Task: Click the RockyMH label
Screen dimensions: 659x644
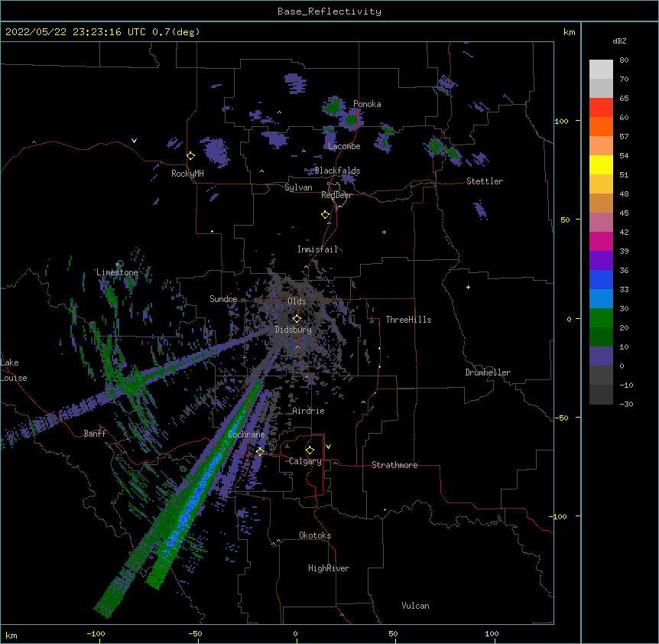Action: [187, 174]
